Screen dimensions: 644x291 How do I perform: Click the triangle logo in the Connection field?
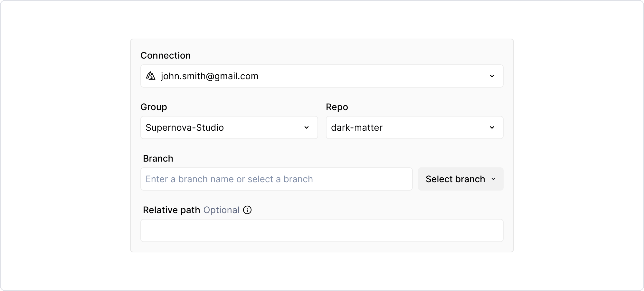click(x=151, y=76)
